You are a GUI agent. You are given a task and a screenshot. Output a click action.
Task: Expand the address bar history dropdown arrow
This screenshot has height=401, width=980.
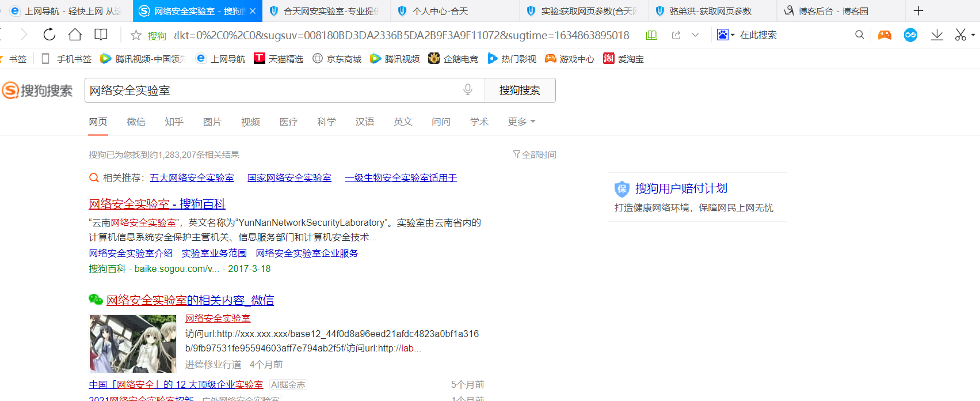(x=695, y=35)
